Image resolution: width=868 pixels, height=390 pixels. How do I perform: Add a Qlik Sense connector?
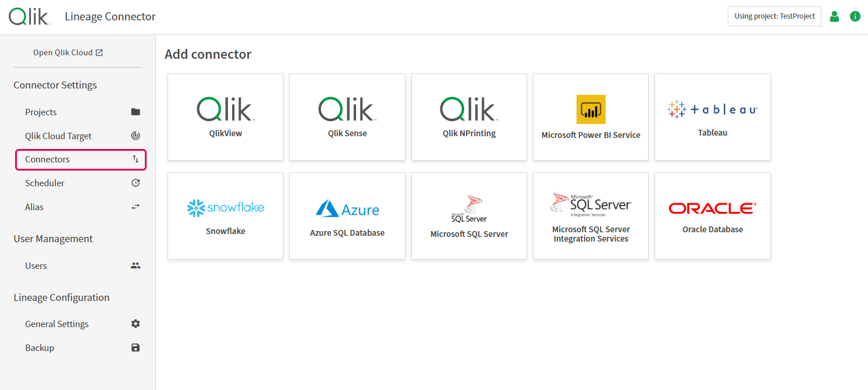click(x=347, y=117)
